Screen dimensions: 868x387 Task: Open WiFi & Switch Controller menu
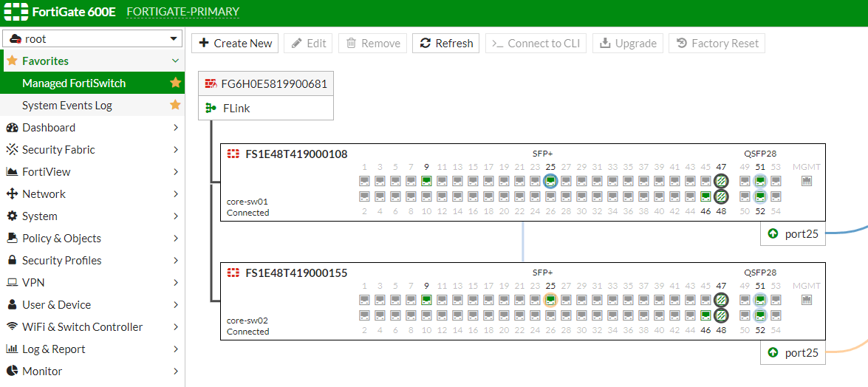point(92,326)
